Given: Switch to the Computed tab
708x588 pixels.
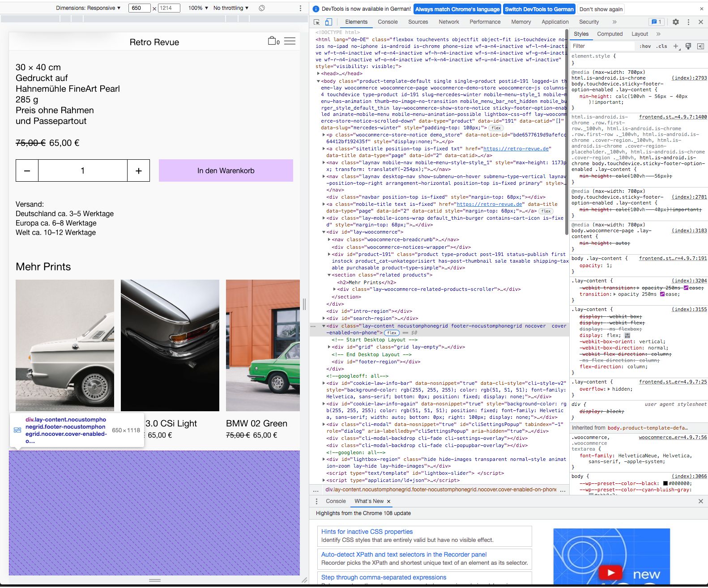Looking at the screenshot, I should 610,34.
